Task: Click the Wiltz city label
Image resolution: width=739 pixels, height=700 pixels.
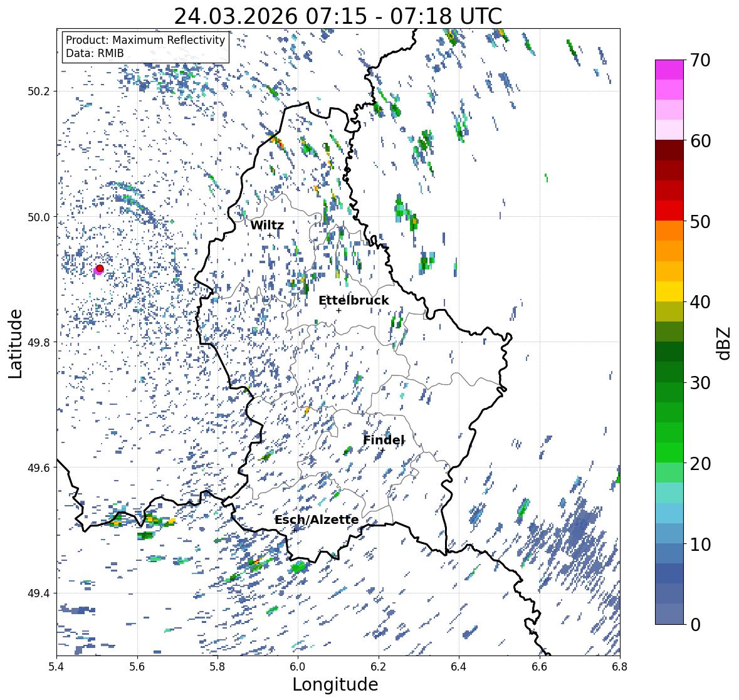Action: (x=267, y=225)
